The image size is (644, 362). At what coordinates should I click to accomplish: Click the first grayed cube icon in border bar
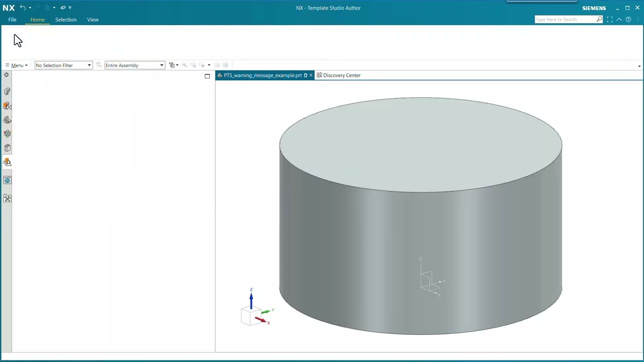coord(217,65)
